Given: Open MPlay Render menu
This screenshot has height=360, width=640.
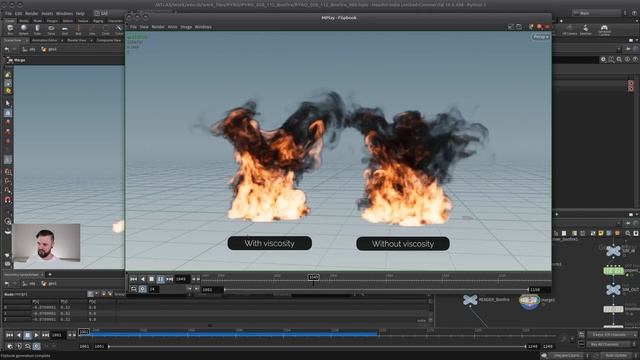Looking at the screenshot, I should point(158,27).
